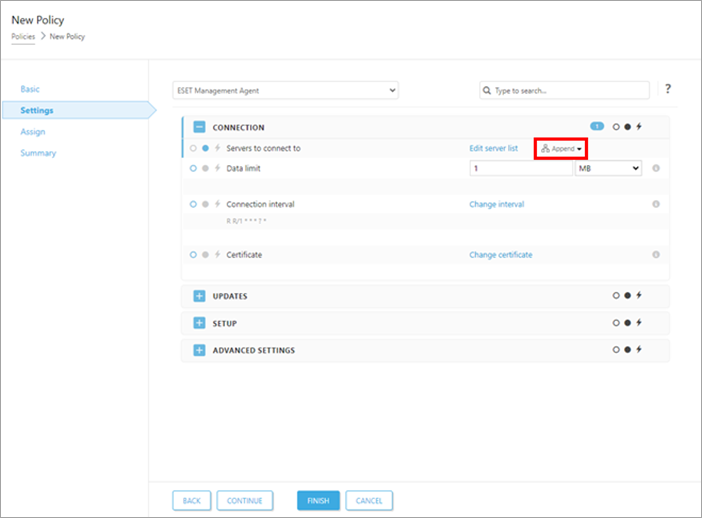Select filled dot flag in SETUP header

(628, 323)
